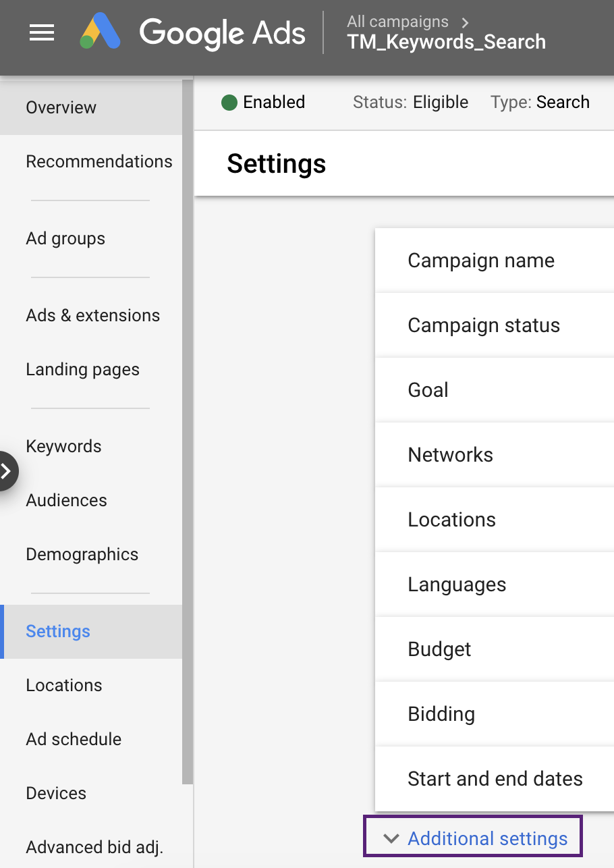Screen dimensions: 614x868
Task: Click the Google Ads logo
Action: [x=192, y=32]
